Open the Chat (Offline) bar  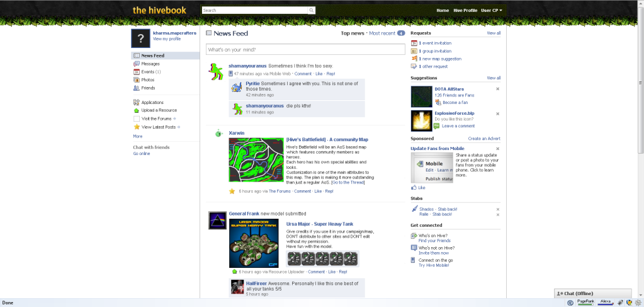[x=592, y=293]
